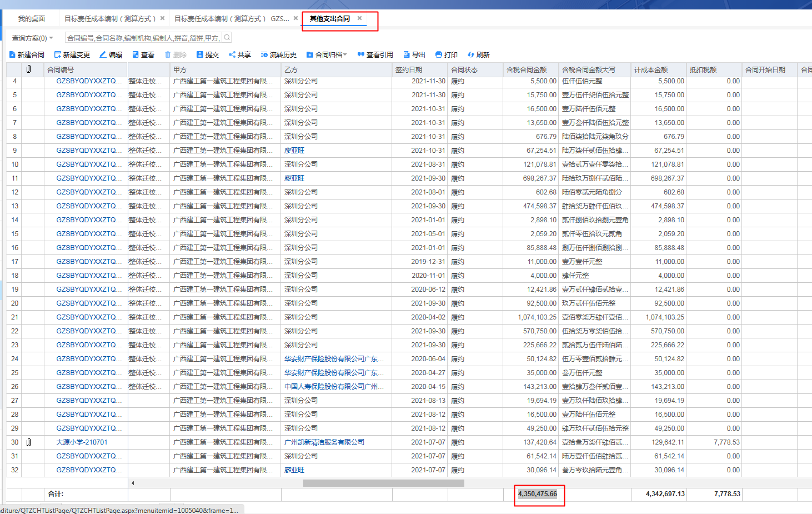
Task: Click the 打印 (print) button
Action: click(447, 54)
